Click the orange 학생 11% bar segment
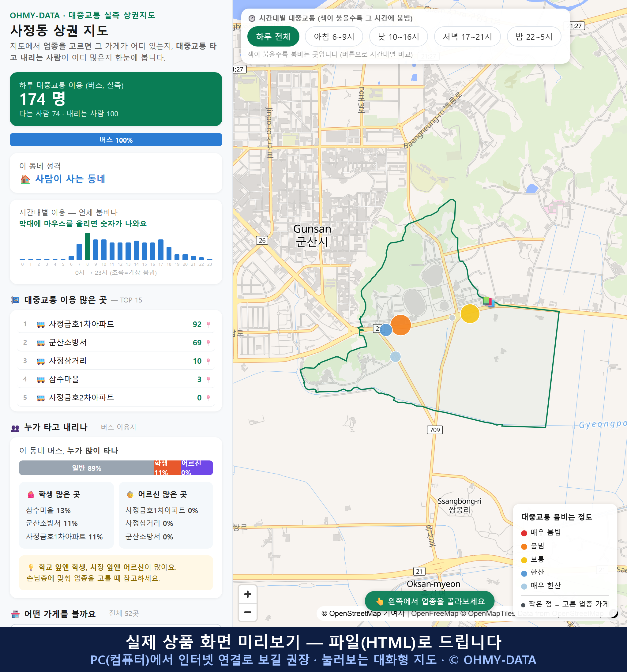 pos(168,468)
